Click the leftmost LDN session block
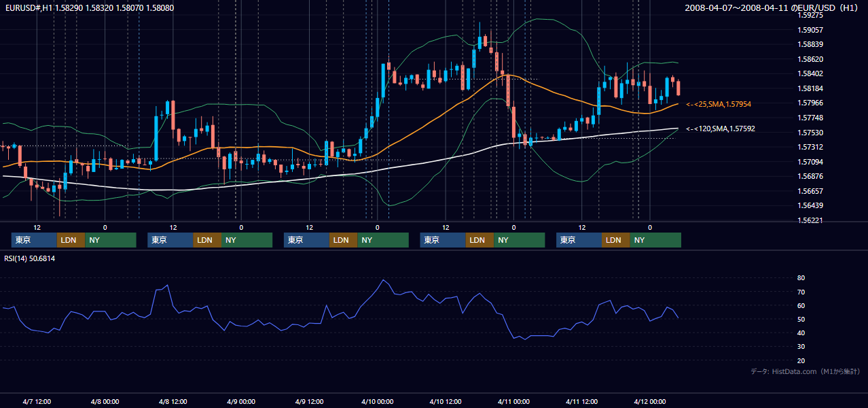868x408 pixels. [x=71, y=240]
